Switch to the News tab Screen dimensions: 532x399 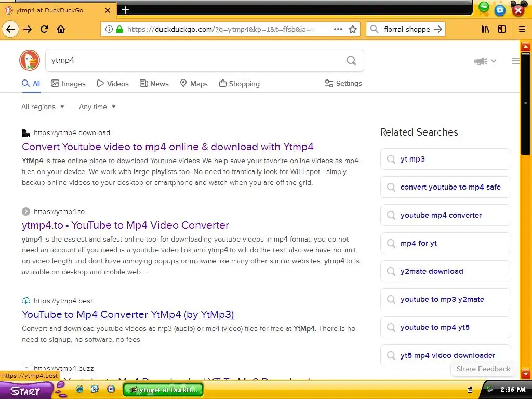[x=154, y=84]
